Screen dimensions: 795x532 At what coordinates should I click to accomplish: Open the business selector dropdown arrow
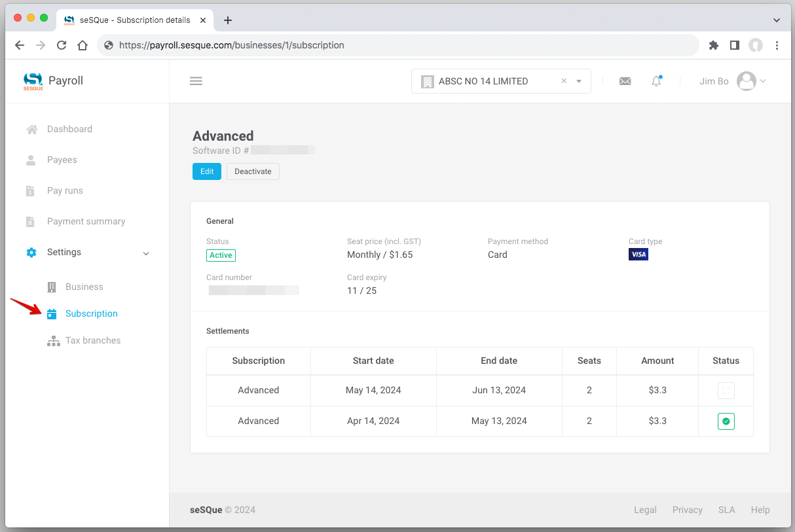[579, 81]
